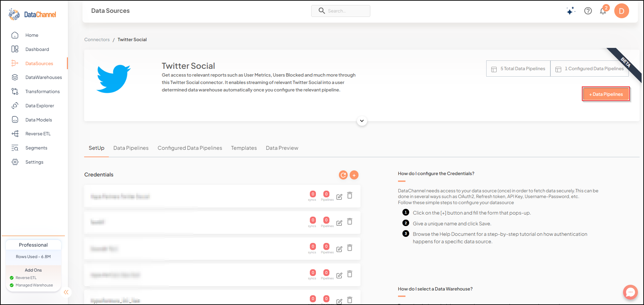Screen dimensions: 644x305
Task: Add a new credential with plus button
Action: point(354,175)
